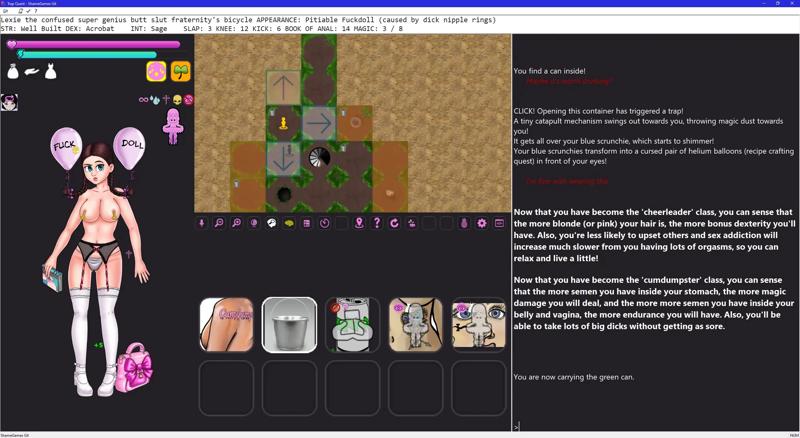Click the down arrow map tile

(283, 159)
